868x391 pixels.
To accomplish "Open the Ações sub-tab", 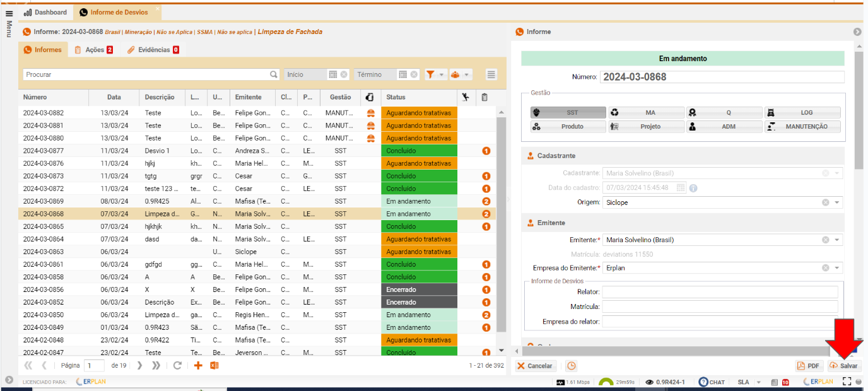I will click(x=93, y=50).
